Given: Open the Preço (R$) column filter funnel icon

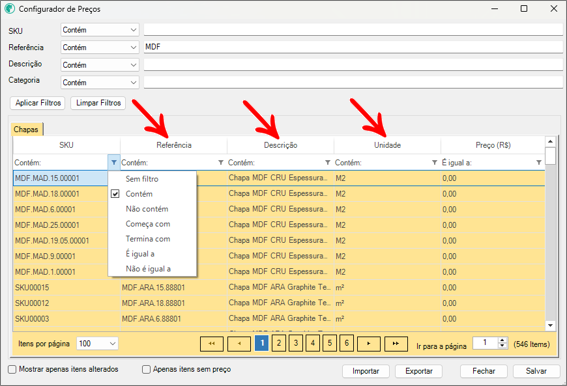Looking at the screenshot, I should pyautogui.click(x=539, y=162).
